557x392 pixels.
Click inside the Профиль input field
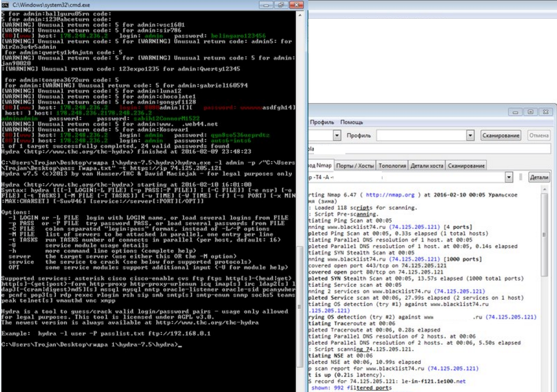(421, 135)
